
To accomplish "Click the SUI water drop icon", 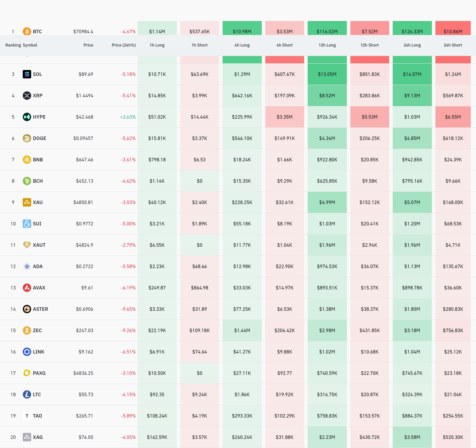I will coord(27,224).
